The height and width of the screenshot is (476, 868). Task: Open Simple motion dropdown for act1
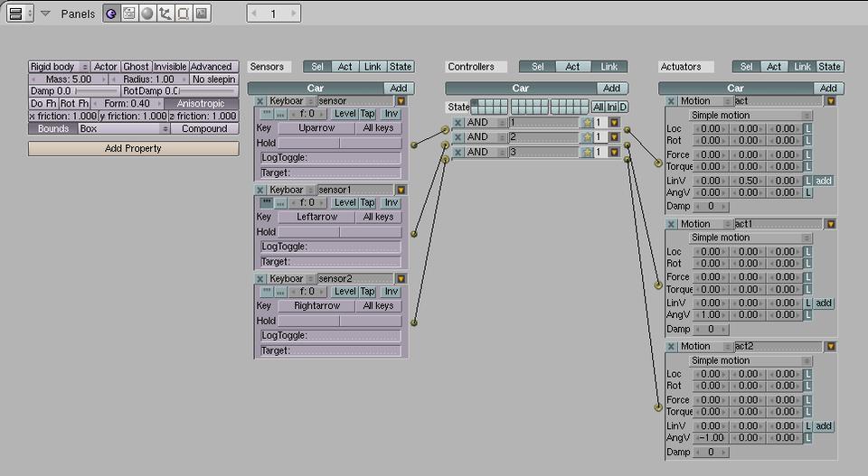click(x=750, y=238)
